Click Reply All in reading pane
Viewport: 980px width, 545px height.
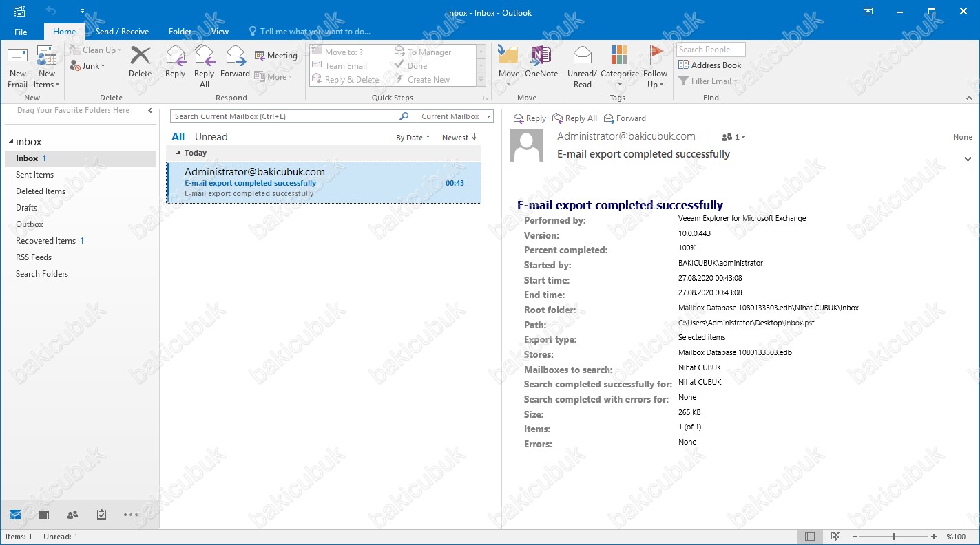pyautogui.click(x=575, y=118)
